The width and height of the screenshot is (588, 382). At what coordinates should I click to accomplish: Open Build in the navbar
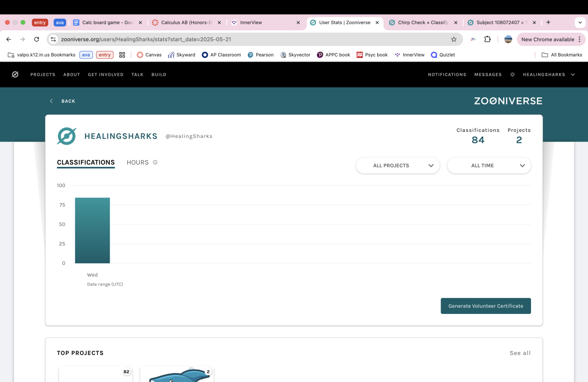pyautogui.click(x=159, y=74)
